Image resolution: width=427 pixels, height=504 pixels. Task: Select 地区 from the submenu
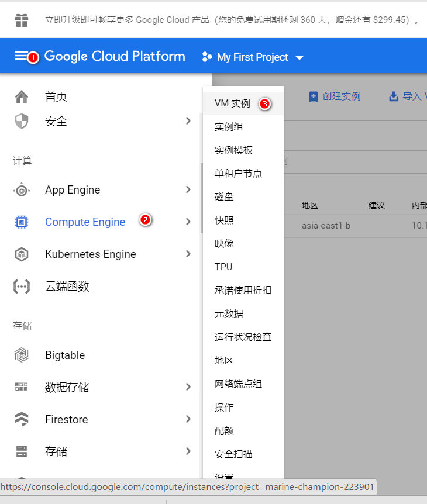[x=243, y=361]
